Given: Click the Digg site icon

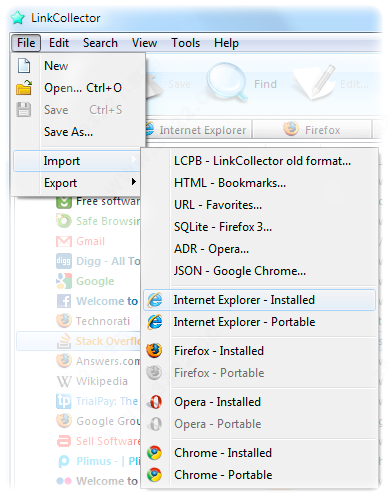Looking at the screenshot, I should pyautogui.click(x=64, y=261).
